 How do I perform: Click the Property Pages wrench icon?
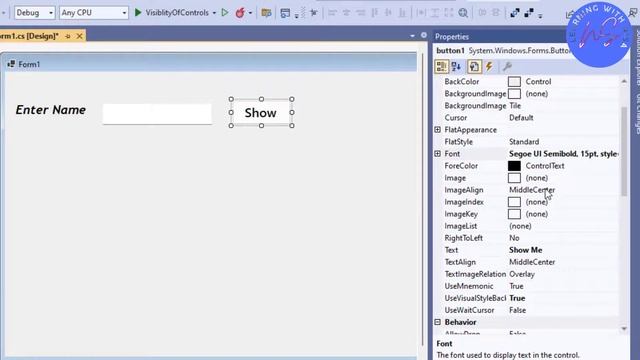pyautogui.click(x=507, y=67)
